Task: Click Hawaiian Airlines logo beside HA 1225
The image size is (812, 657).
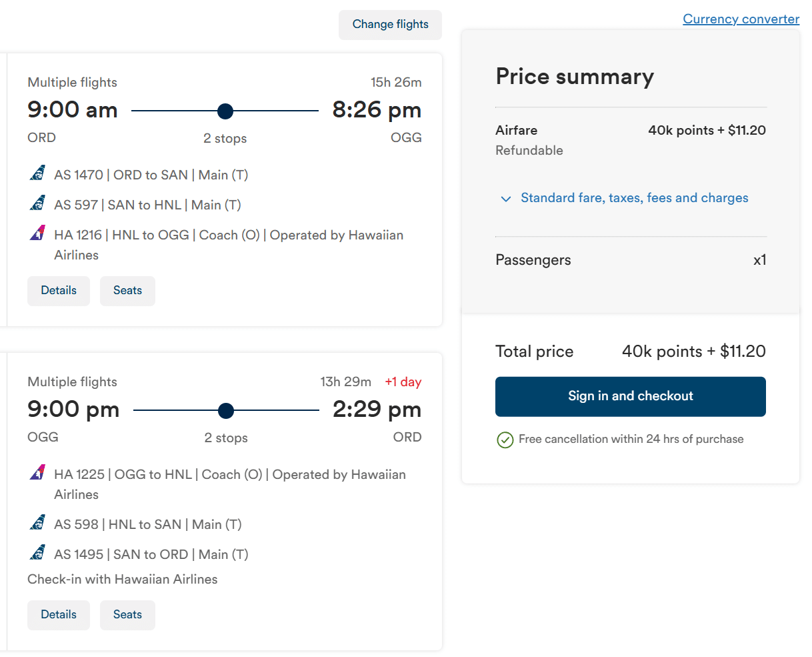Action: (x=38, y=474)
